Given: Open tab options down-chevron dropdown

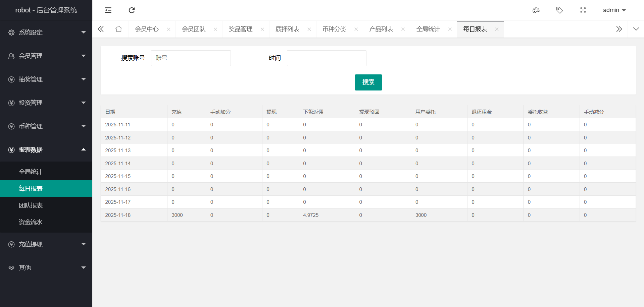Looking at the screenshot, I should (636, 29).
